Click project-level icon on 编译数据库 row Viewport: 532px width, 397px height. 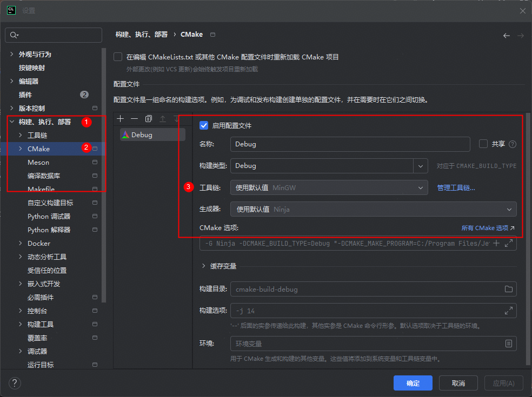(x=95, y=176)
